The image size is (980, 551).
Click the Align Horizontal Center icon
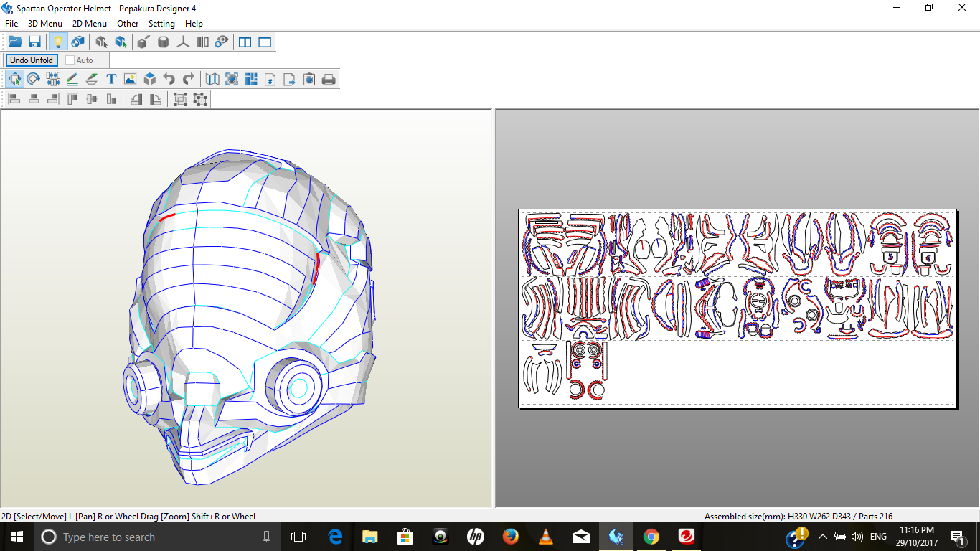tap(34, 99)
